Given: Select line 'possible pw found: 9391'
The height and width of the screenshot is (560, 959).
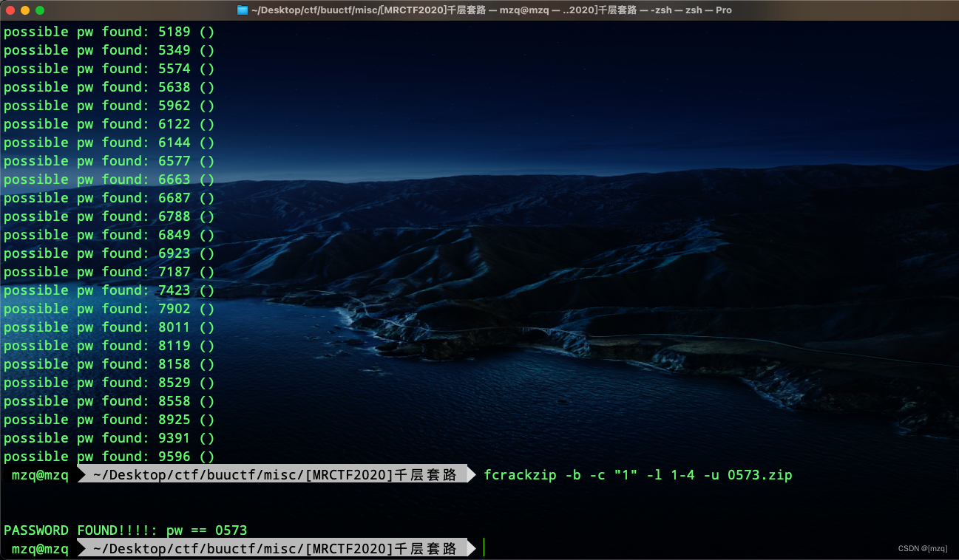Looking at the screenshot, I should [109, 438].
